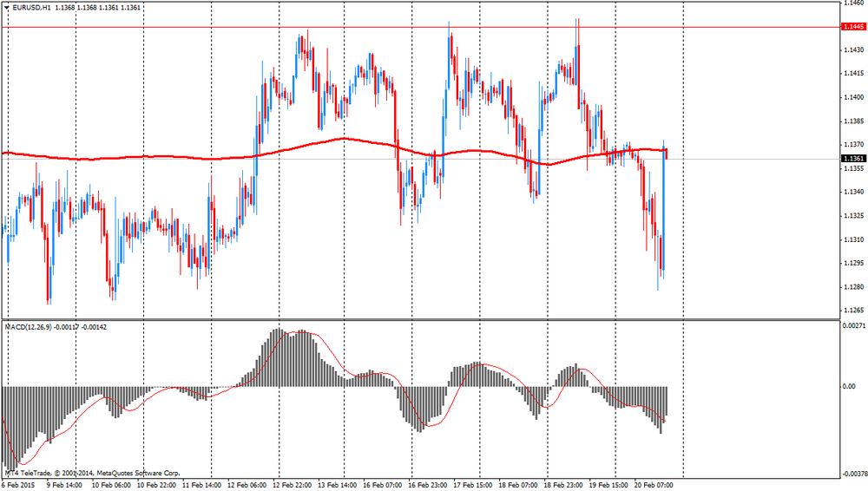Click the 12 Feb 22:00 time label

tap(293, 486)
